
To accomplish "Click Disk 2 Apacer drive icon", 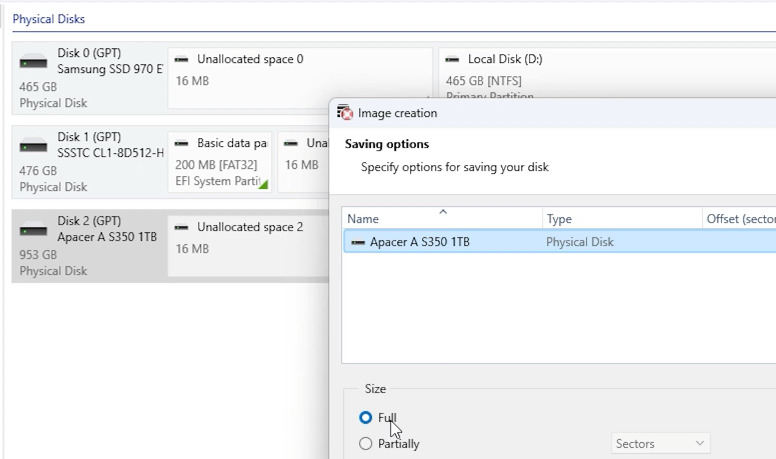I will tap(33, 230).
